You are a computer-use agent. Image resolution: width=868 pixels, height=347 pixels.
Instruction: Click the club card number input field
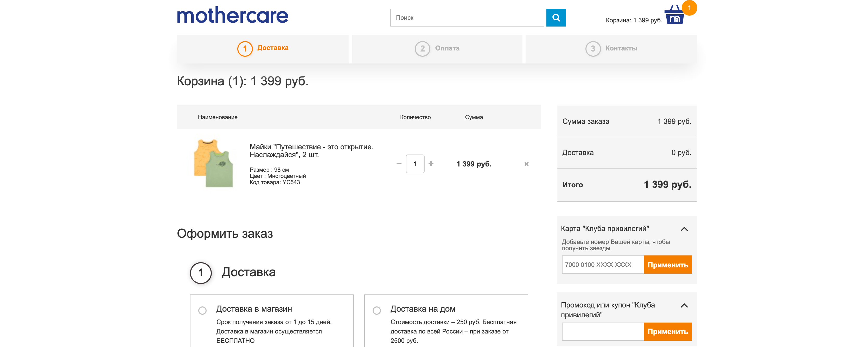(x=603, y=265)
